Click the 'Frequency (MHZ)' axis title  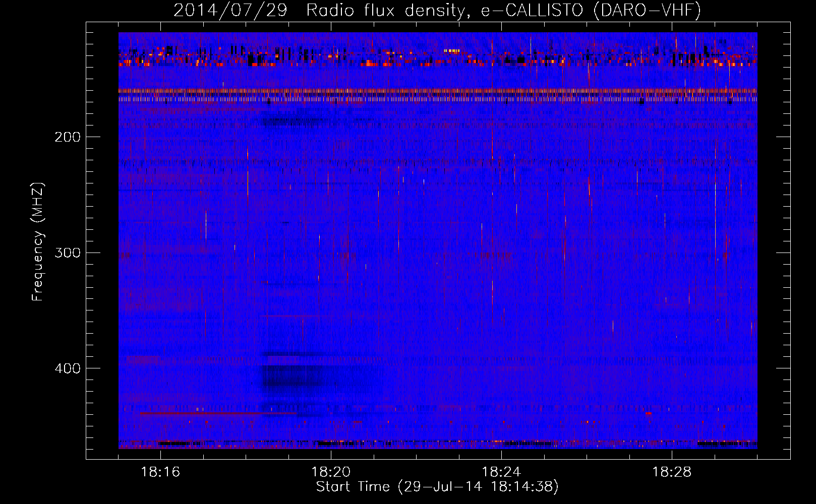38,241
